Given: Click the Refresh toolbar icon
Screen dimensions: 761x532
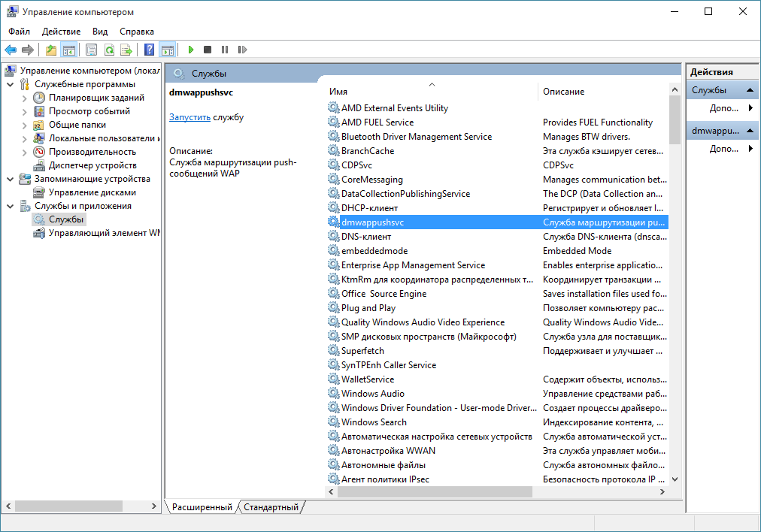Looking at the screenshot, I should (x=110, y=50).
